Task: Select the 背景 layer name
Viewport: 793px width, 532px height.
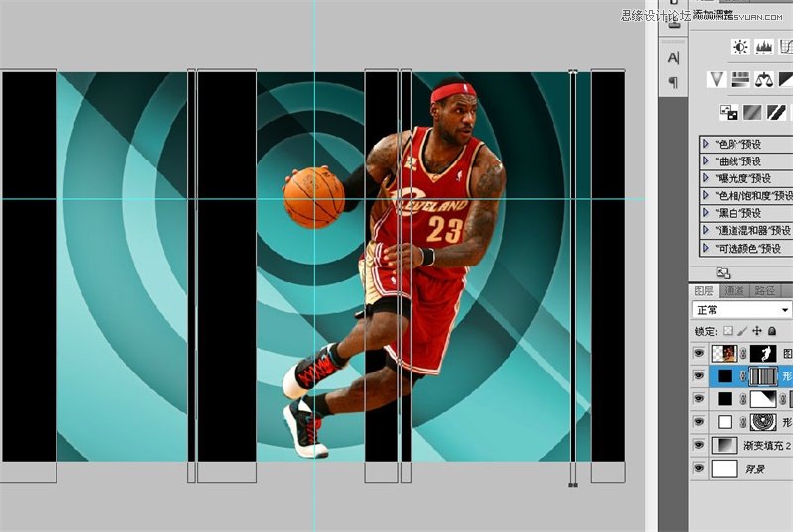Action: coord(754,469)
